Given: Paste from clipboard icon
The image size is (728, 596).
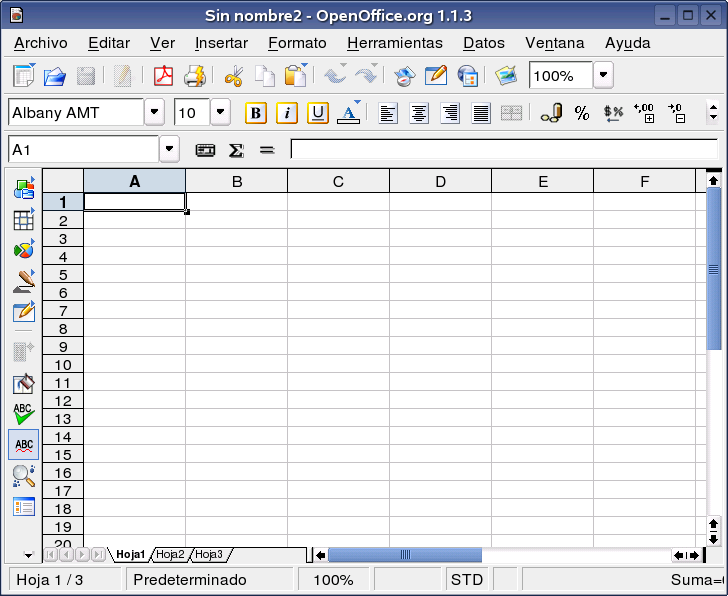Looking at the screenshot, I should (296, 75).
